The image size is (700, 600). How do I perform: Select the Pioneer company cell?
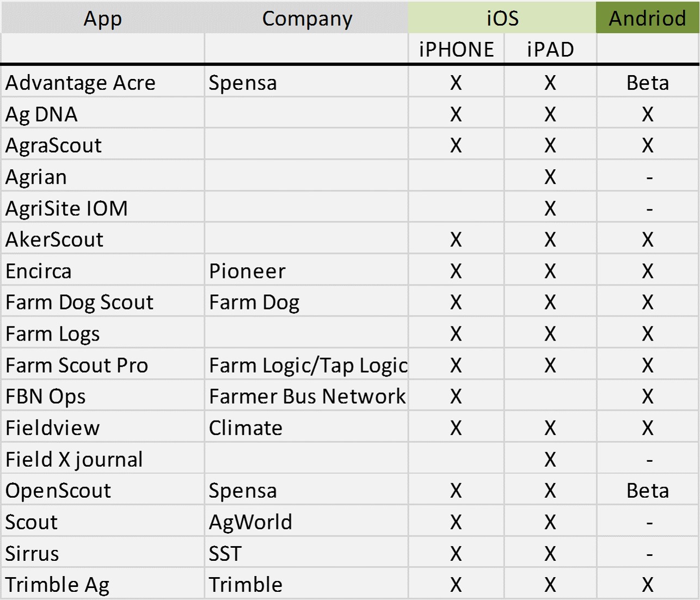[x=247, y=271]
